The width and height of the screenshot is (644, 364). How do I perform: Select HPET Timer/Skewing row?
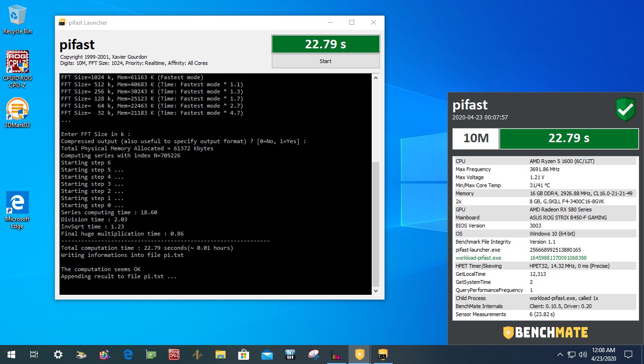545,266
